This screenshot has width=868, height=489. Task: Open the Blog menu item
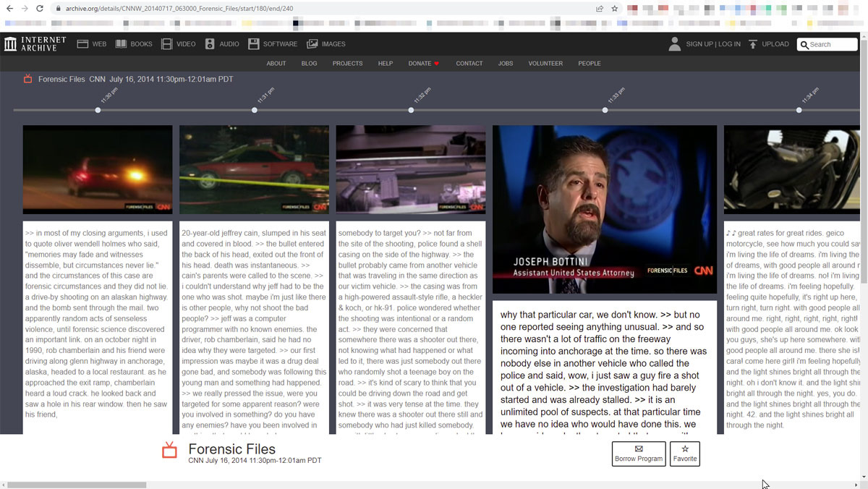pyautogui.click(x=310, y=64)
